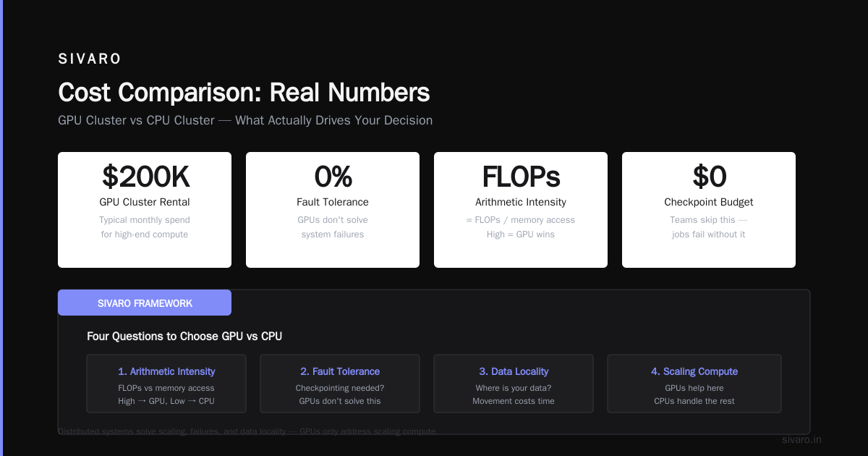Click the Cost Comparison: Real Numbers heading
868x456 pixels.
[244, 93]
